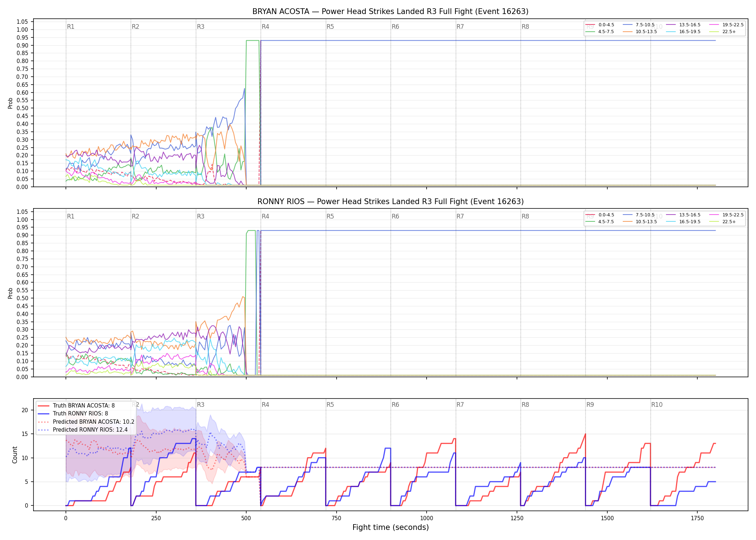Click the 1000 tick label on x-axis
This screenshot has height=540, width=756.
[427, 518]
